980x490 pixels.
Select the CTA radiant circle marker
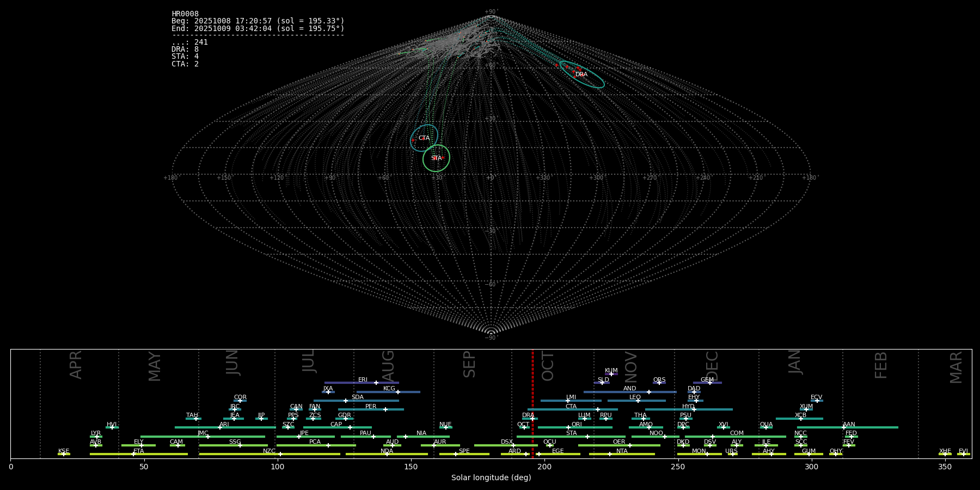coord(424,138)
